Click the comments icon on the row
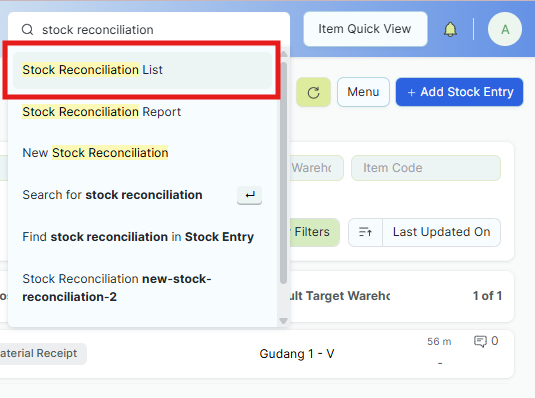The height and width of the screenshot is (398, 535). click(480, 341)
